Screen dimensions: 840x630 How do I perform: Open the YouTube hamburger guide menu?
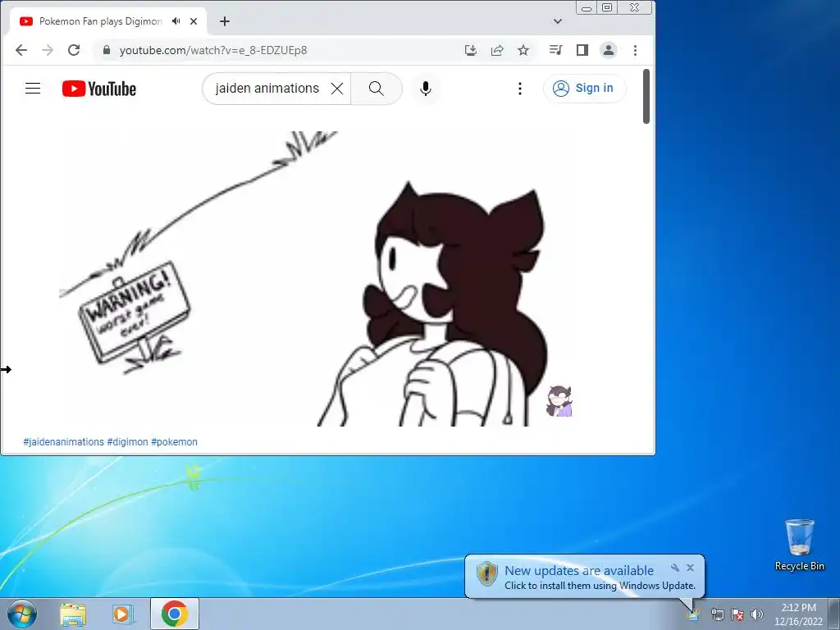33,89
